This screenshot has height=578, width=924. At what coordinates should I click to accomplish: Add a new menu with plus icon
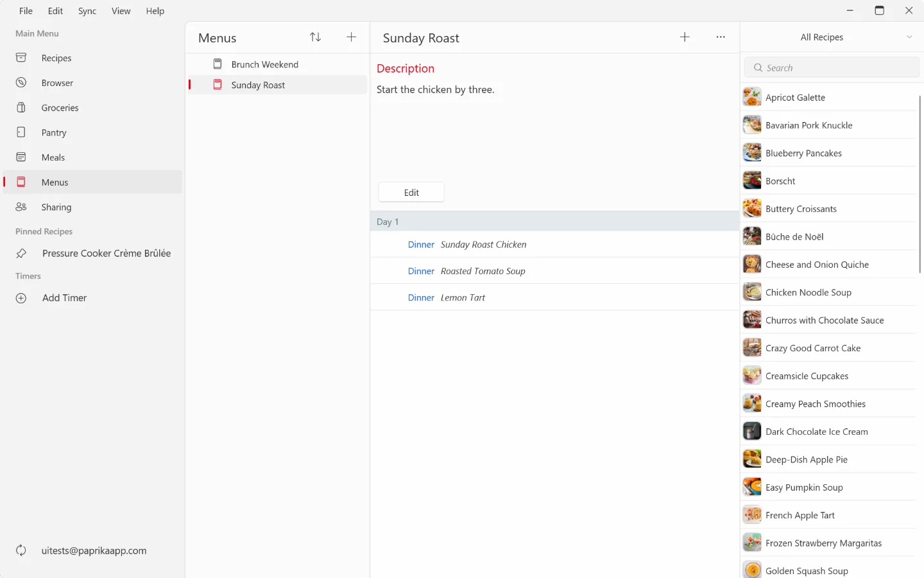pyautogui.click(x=351, y=37)
